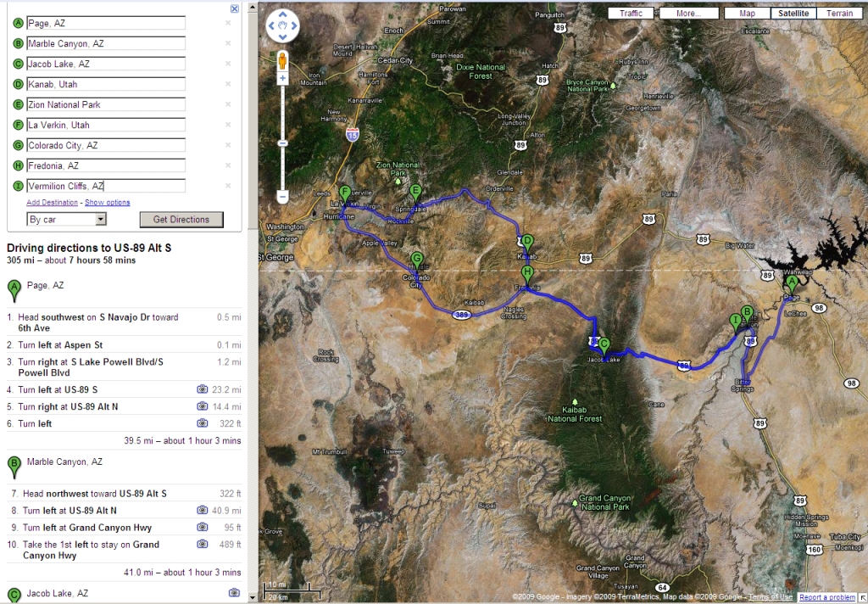Screen dimensions: 868x604
Task: Open street view photo for step 4
Action: pyautogui.click(x=203, y=389)
